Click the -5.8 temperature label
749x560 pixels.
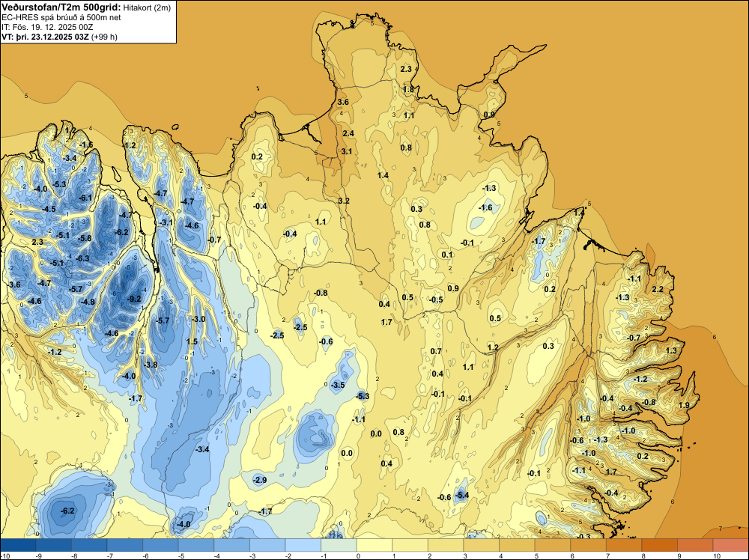pos(85,238)
